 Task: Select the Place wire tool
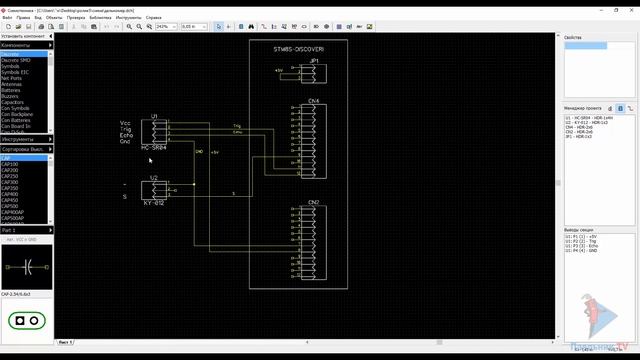[264, 27]
